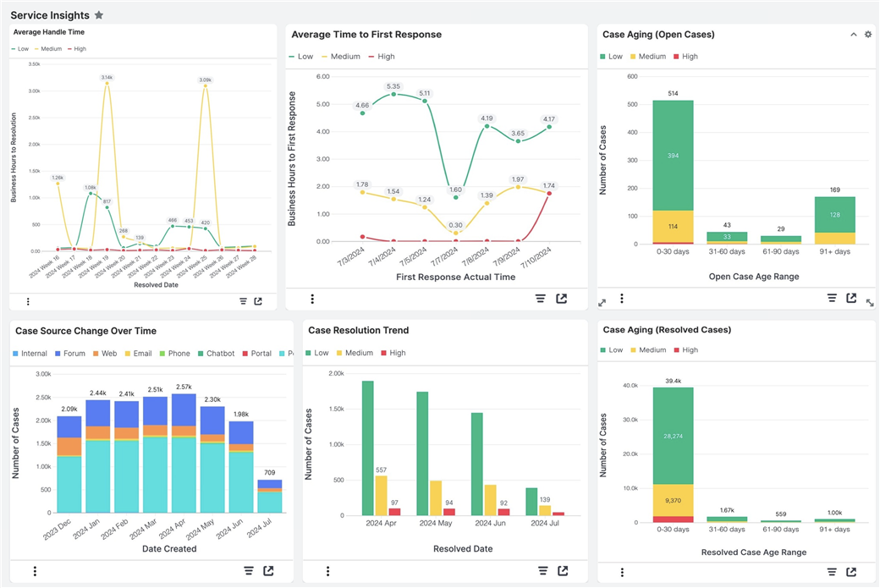Screen dimensions: 880x588
Task: Show filter list for Average Handle Time chart
Action: pyautogui.click(x=243, y=301)
